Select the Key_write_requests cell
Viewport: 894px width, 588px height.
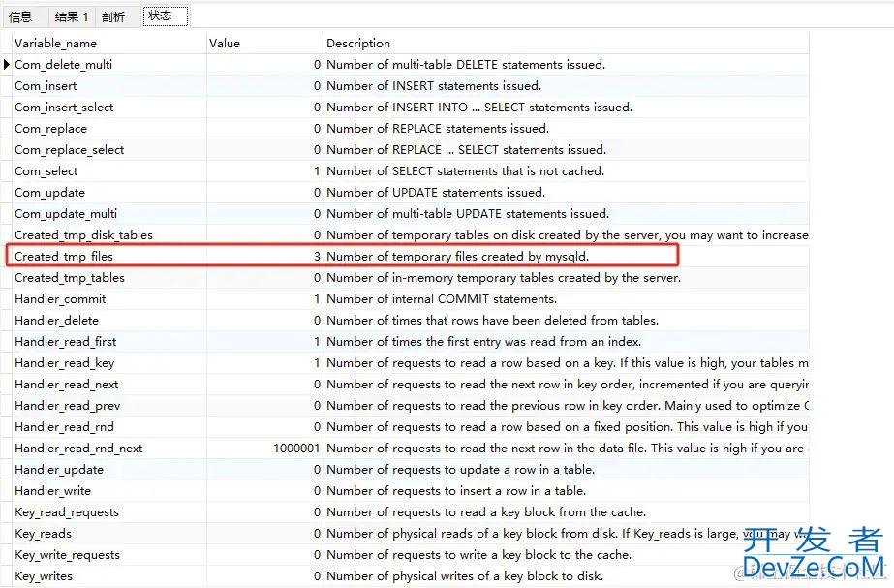click(108, 554)
